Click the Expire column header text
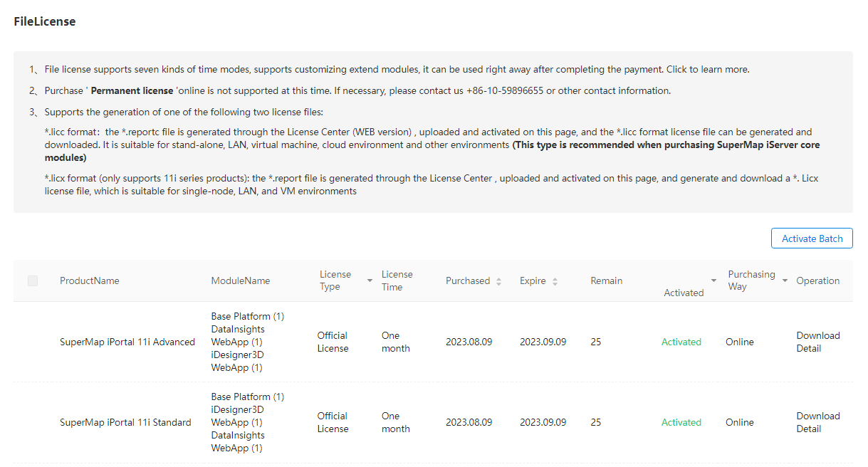The height and width of the screenshot is (467, 868). 532,280
